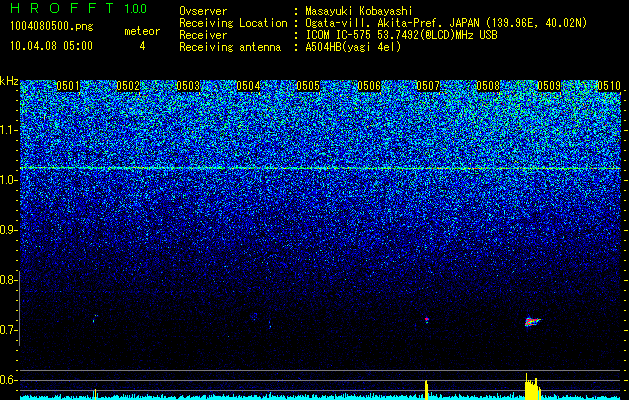The width and height of the screenshot is (629, 400).
Task: Click the 0.7 kHz axis label
Action: pos(8,330)
